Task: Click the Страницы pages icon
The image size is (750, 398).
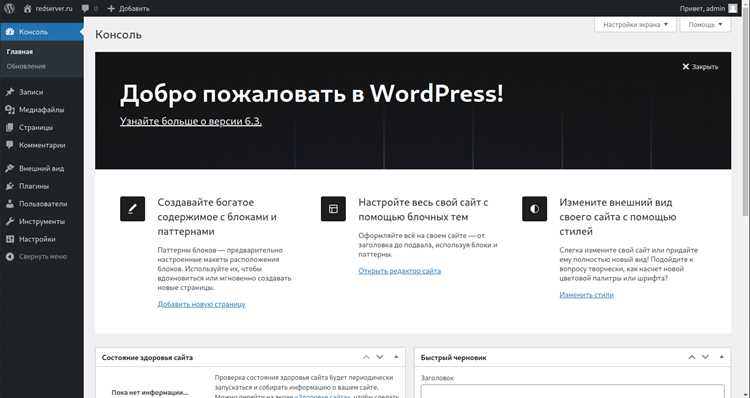Action: click(10, 127)
